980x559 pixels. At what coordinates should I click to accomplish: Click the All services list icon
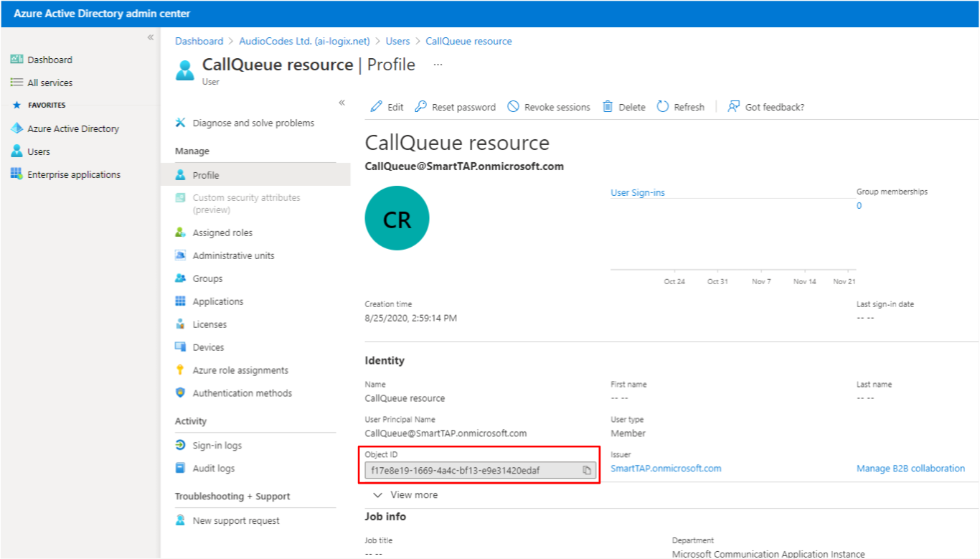[x=17, y=83]
